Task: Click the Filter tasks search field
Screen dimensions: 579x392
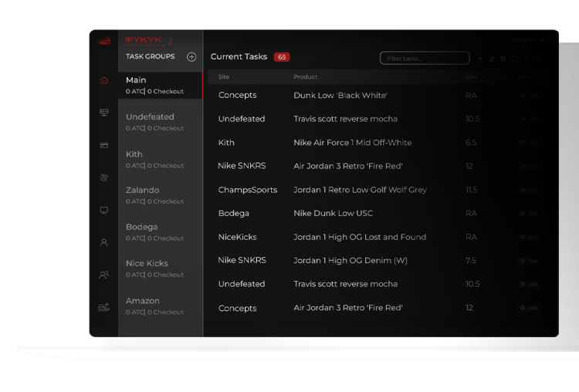Action: (424, 59)
